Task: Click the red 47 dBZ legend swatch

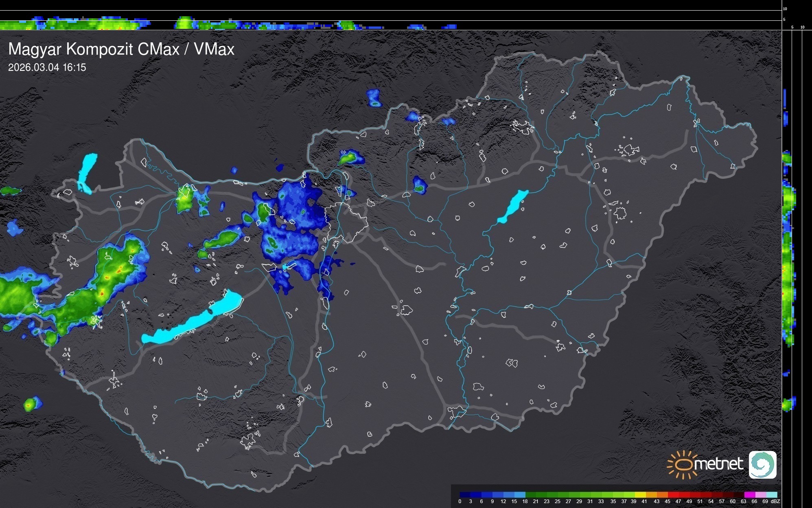Action: click(684, 495)
